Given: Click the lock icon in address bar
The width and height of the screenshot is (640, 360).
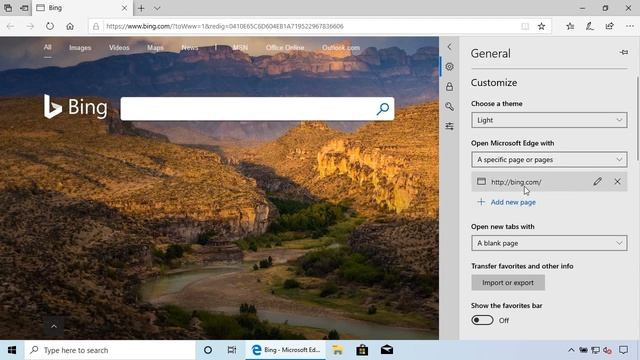Looking at the screenshot, I should 96,26.
